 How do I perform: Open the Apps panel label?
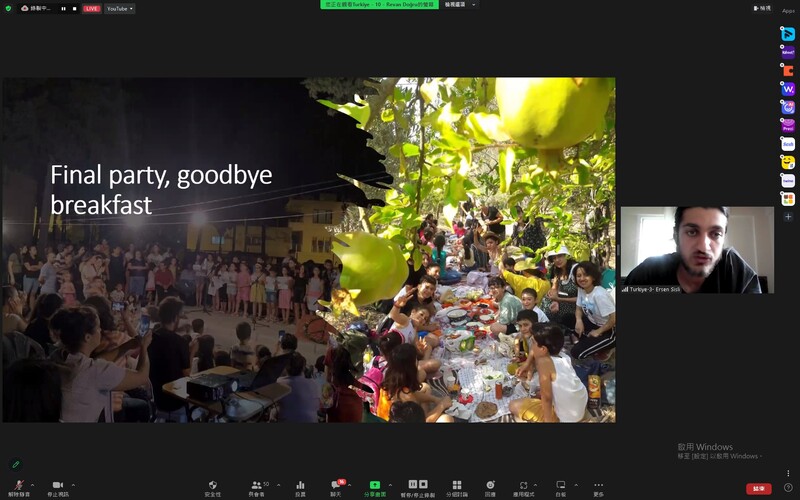click(x=788, y=11)
